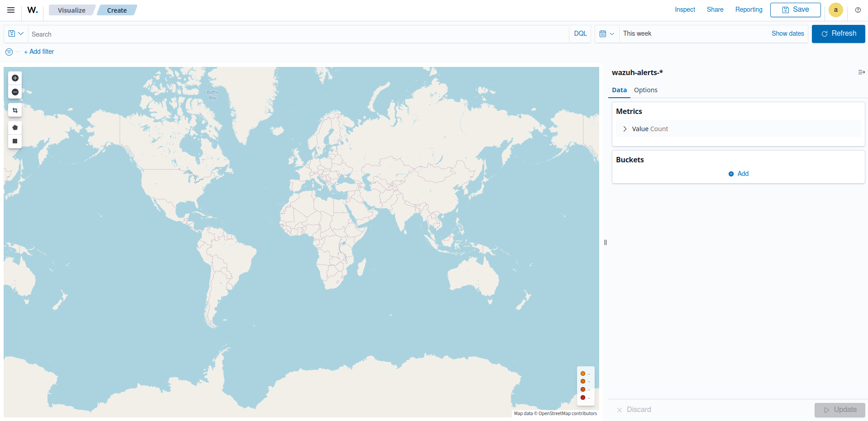
Task: Click the OpenStreetMap contributors attribution
Action: [x=568, y=413]
